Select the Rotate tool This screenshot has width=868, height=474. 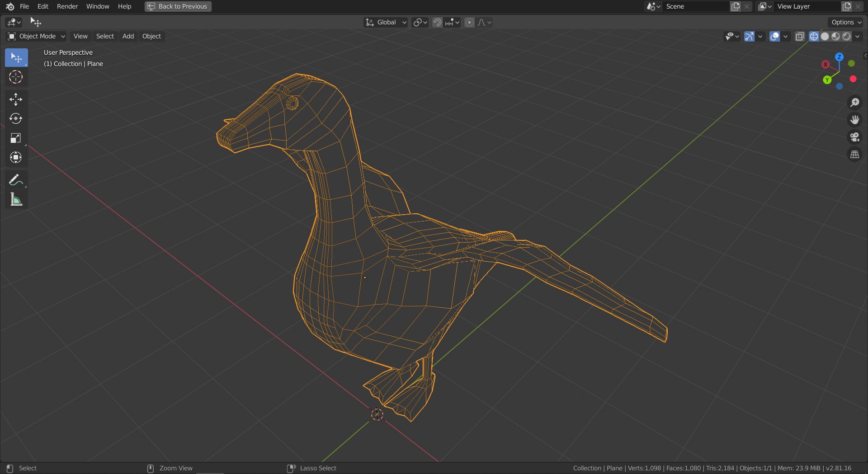pyautogui.click(x=16, y=118)
